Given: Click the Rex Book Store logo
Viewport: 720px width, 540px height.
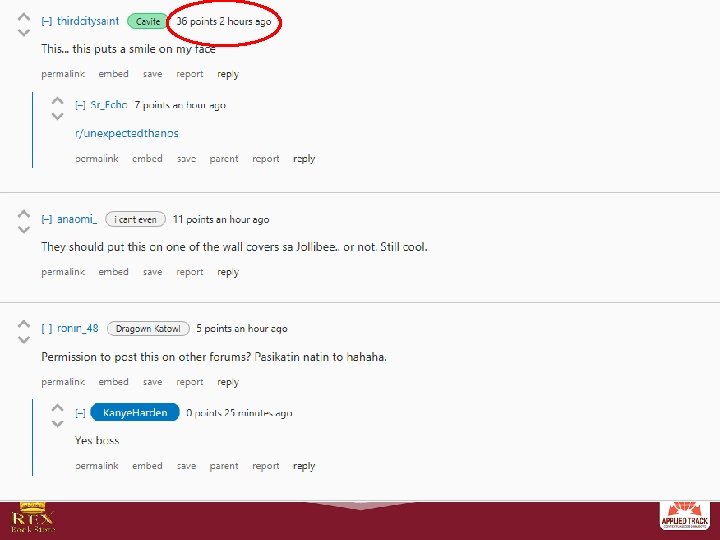Looking at the screenshot, I should (x=33, y=518).
